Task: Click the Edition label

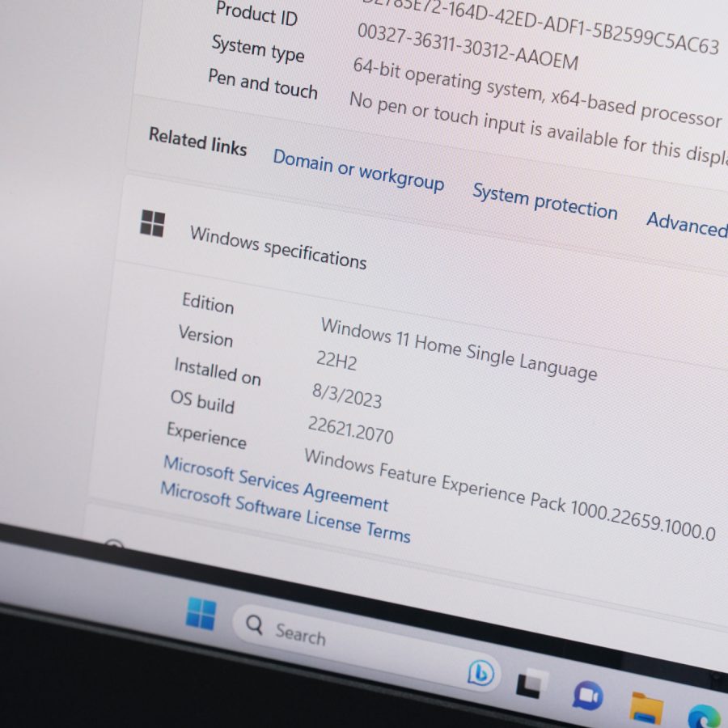Action: [x=208, y=303]
